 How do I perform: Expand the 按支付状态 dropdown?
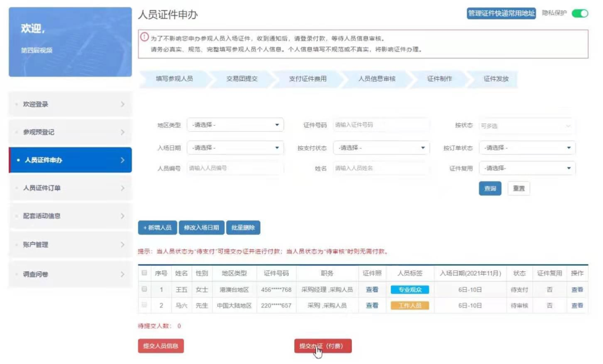pyautogui.click(x=381, y=148)
